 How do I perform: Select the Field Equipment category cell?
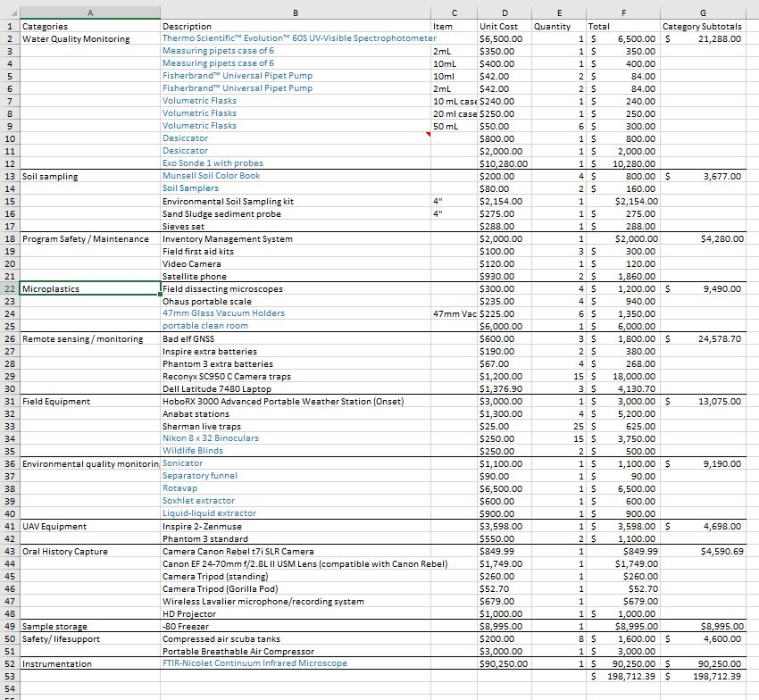click(90, 401)
